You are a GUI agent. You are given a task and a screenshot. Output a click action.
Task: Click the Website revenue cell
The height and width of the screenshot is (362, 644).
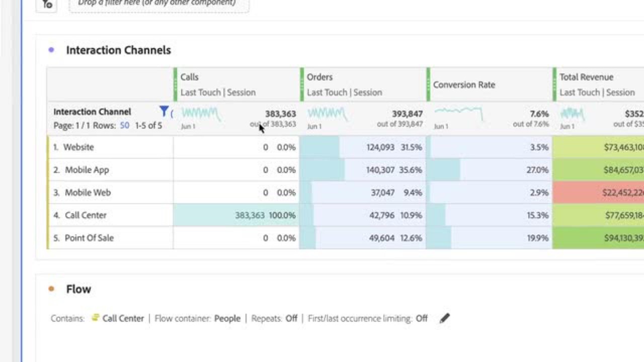point(598,147)
